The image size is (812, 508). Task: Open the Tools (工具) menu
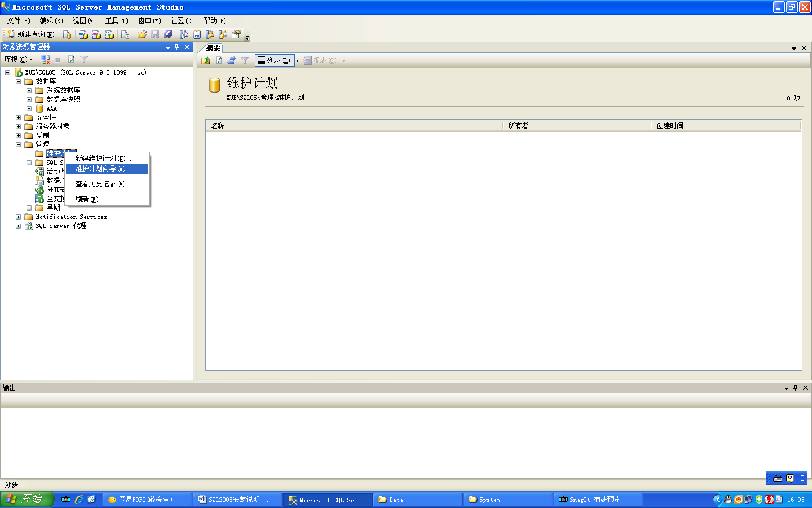(x=117, y=21)
